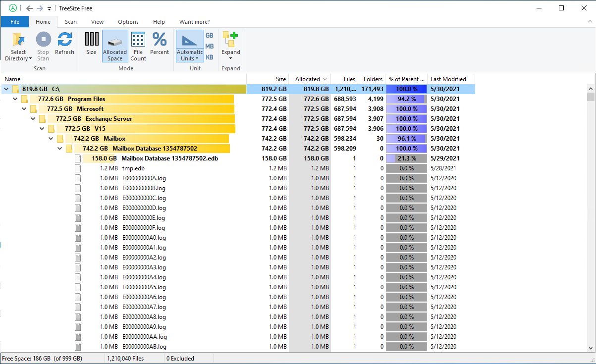Go back with the left arrow
The height and width of the screenshot is (364, 596).
point(30,8)
